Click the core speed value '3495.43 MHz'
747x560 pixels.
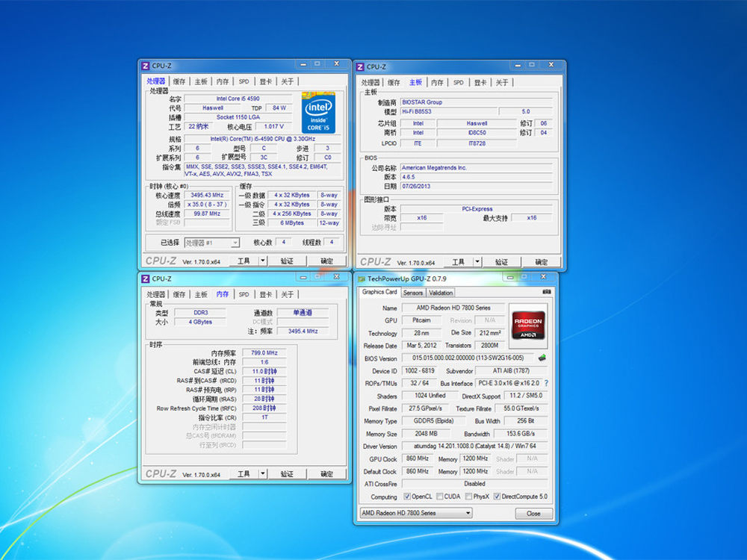[x=207, y=195]
